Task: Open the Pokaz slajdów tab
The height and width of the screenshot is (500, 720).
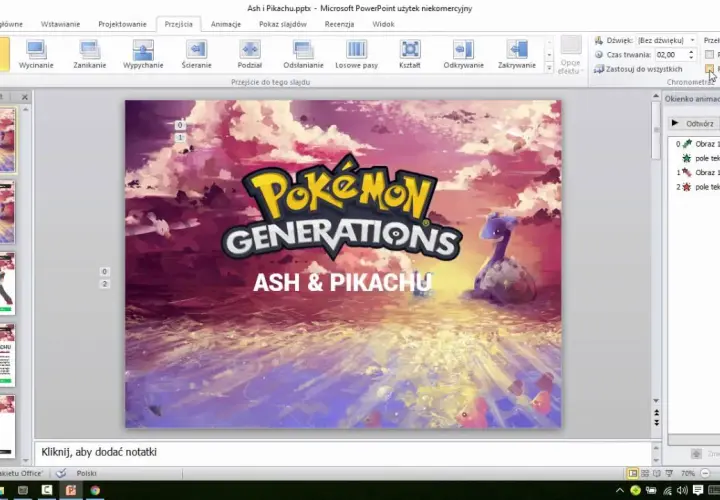Action: tap(283, 24)
